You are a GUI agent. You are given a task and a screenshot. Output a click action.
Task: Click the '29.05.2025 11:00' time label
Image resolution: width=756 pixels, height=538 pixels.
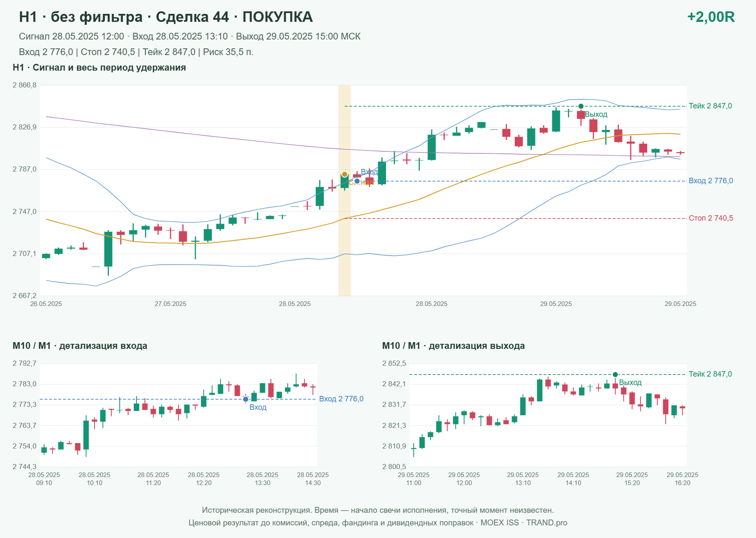pyautogui.click(x=414, y=479)
